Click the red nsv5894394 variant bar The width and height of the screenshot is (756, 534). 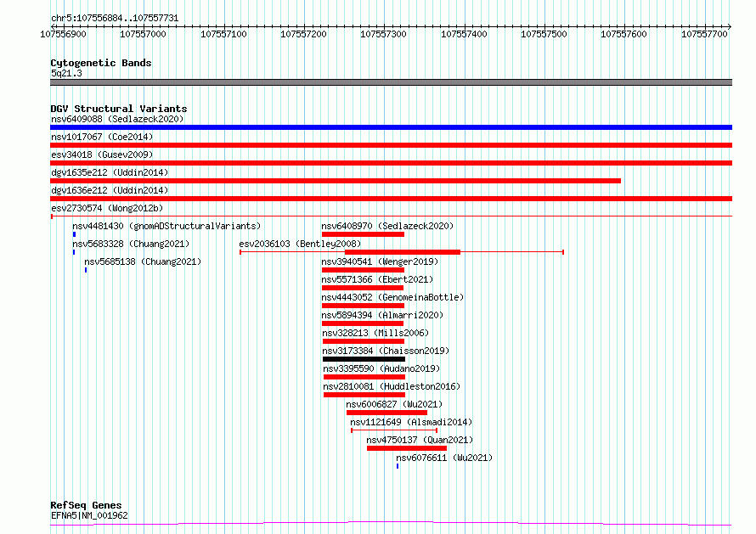[x=363, y=323]
